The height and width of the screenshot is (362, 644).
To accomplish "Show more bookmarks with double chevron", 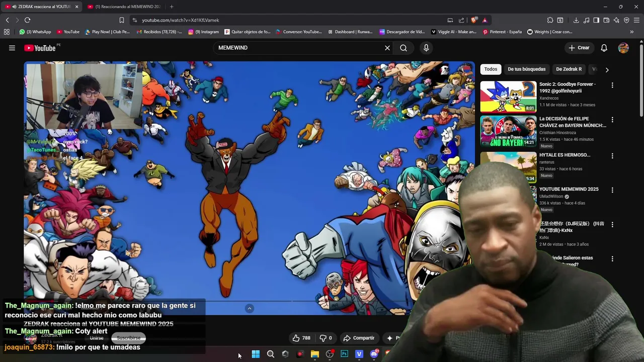I will (x=631, y=32).
